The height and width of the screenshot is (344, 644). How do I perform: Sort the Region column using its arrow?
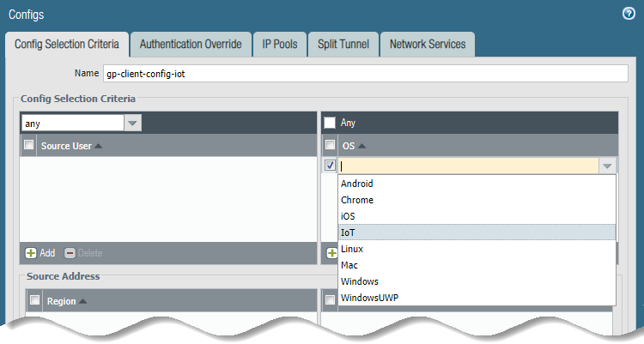coord(82,302)
